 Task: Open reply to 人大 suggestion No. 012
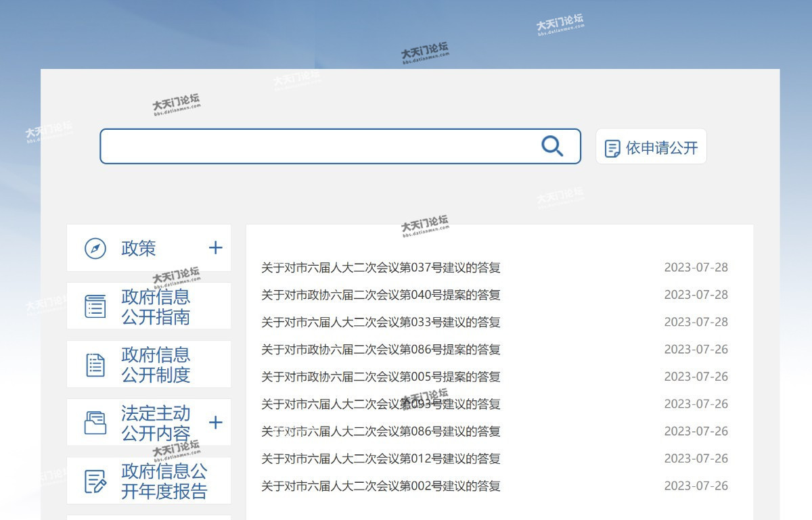pos(381,458)
